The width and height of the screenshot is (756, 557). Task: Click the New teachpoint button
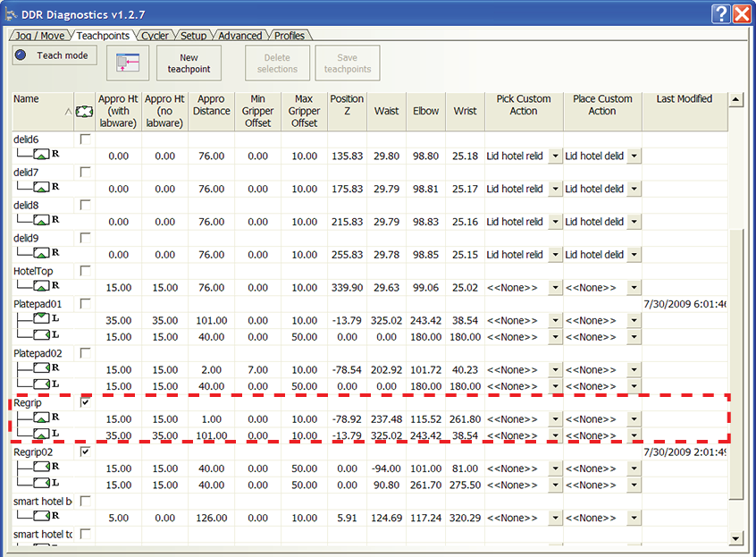189,63
